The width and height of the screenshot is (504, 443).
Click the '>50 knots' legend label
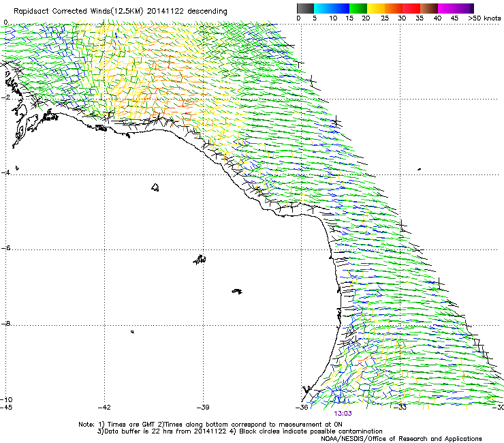coord(484,18)
